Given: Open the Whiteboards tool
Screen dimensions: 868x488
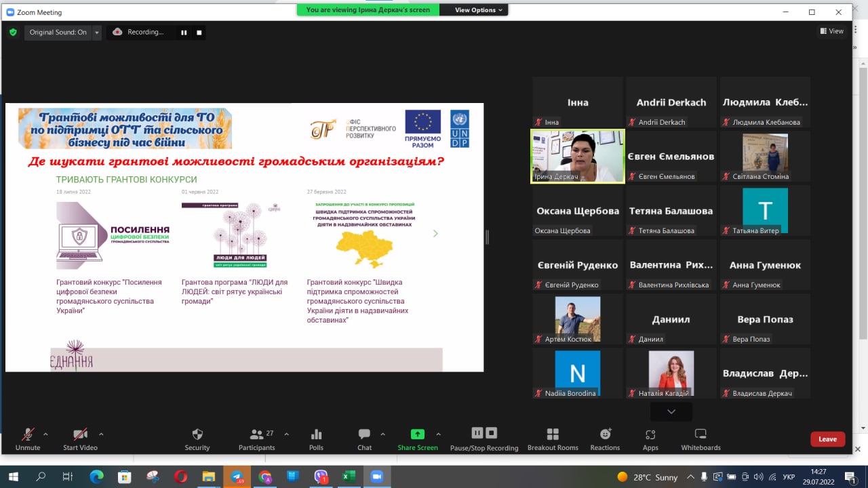Looking at the screenshot, I should tap(701, 439).
